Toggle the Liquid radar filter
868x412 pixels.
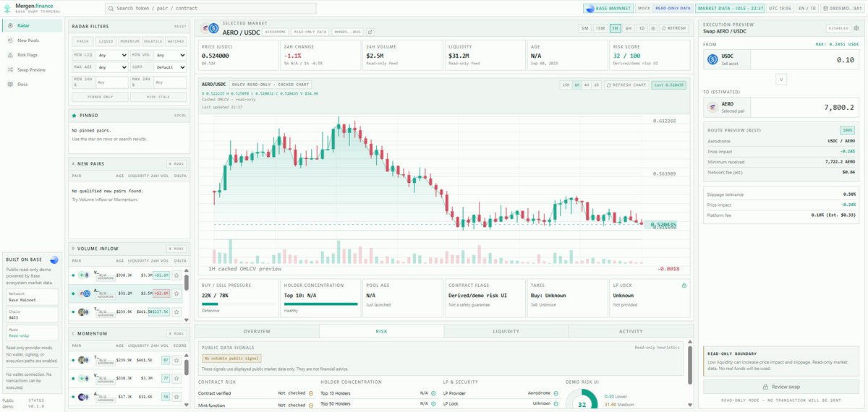click(x=106, y=41)
